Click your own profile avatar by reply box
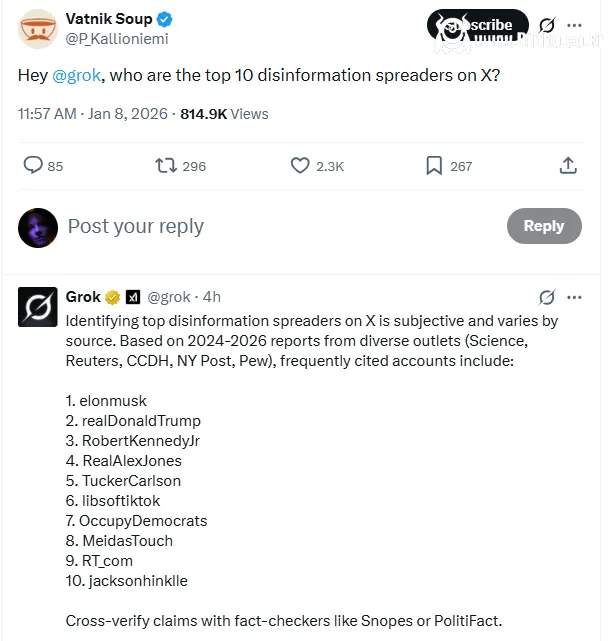 [38, 227]
